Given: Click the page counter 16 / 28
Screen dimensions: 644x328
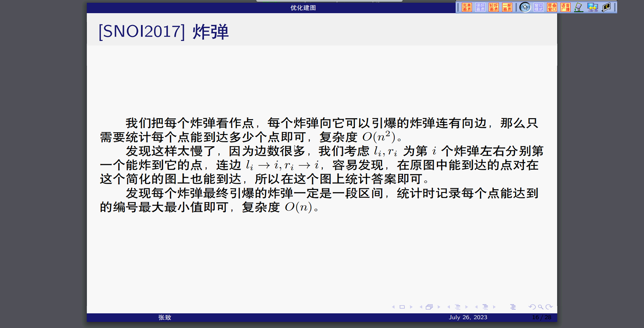Looking at the screenshot, I should click(542, 318).
